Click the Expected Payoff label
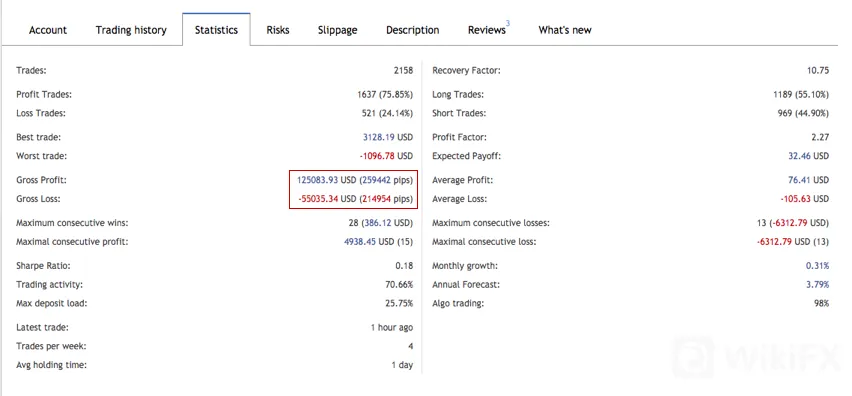 [466, 156]
